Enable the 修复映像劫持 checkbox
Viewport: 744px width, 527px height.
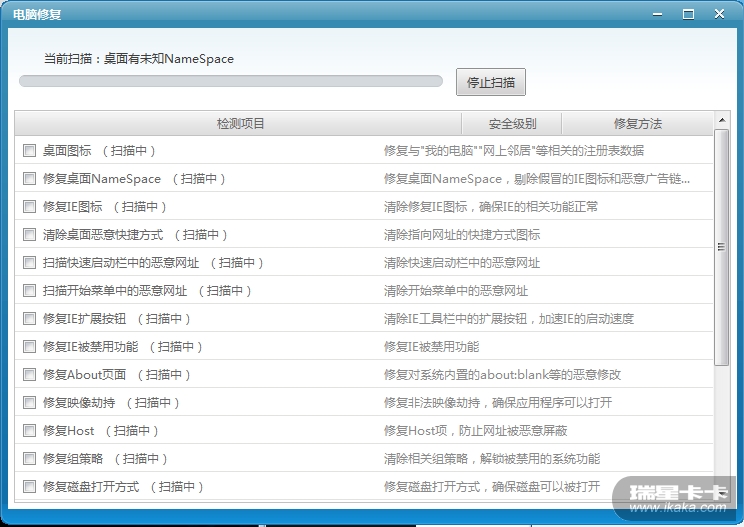pos(29,403)
